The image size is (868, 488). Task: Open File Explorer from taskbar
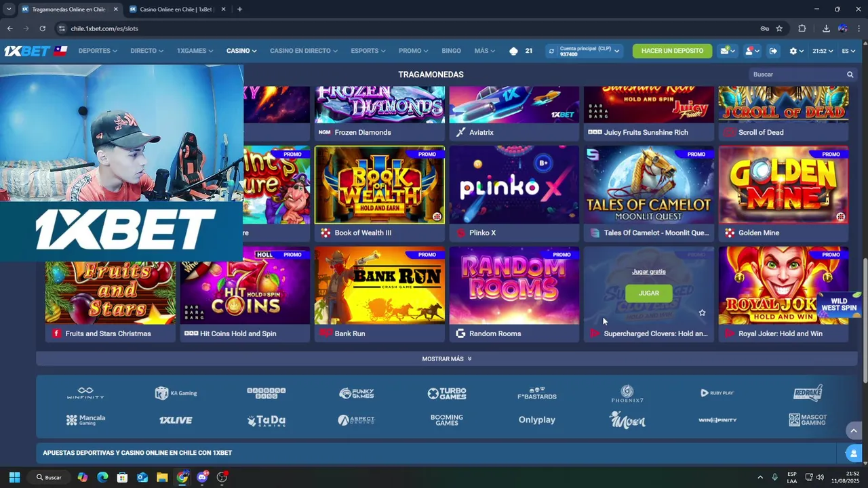pyautogui.click(x=162, y=477)
